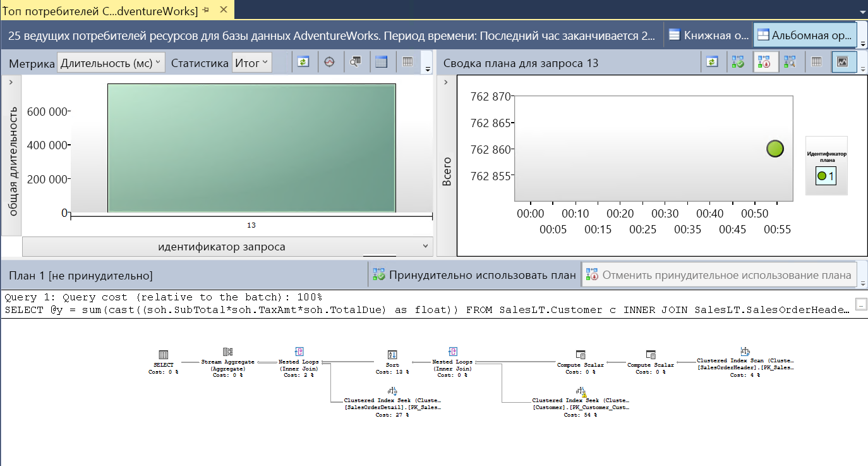
Task: Select the Sort operator node
Action: (392, 364)
